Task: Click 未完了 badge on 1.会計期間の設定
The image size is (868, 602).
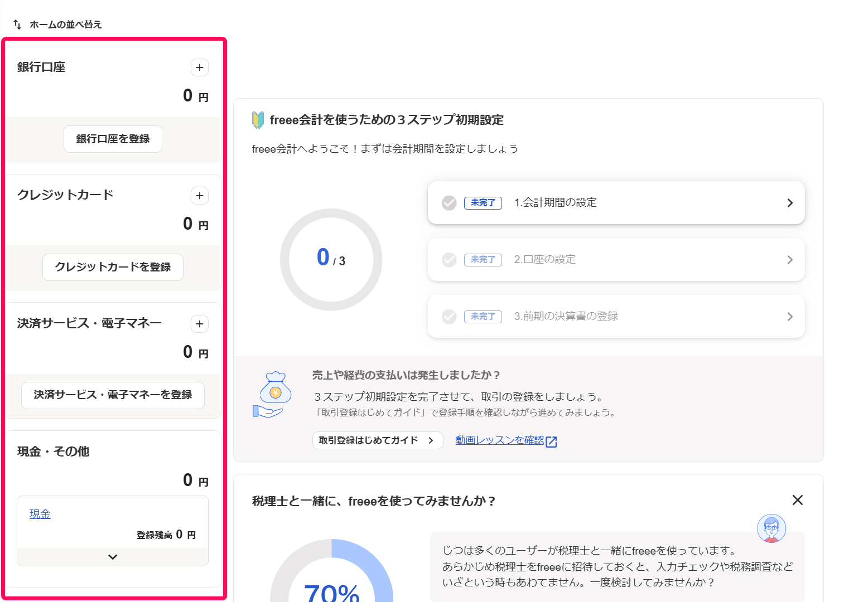Action: [x=483, y=203]
